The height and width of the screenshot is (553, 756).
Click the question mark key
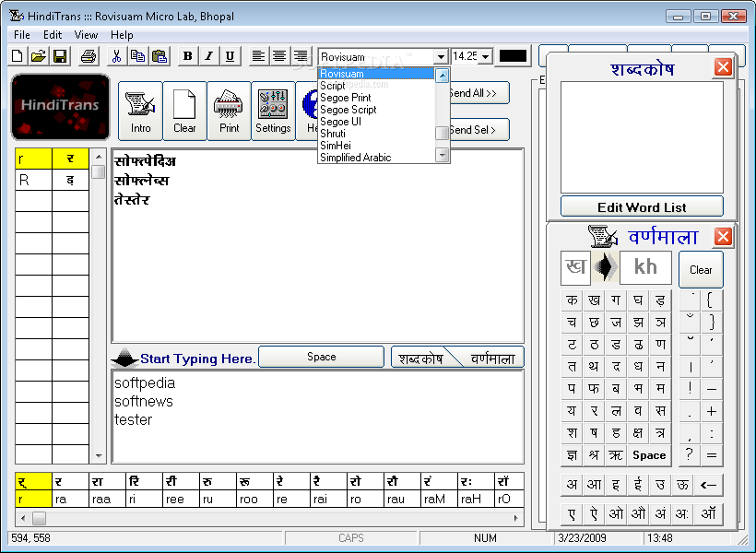pyautogui.click(x=690, y=454)
